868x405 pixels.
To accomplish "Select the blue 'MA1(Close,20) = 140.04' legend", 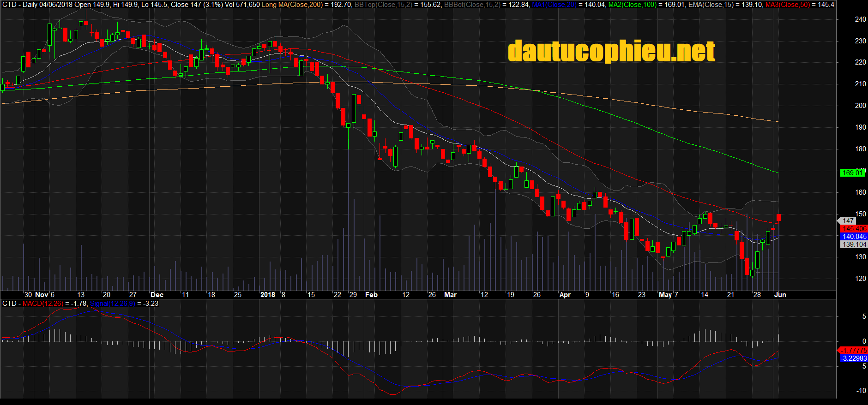I will [x=568, y=5].
